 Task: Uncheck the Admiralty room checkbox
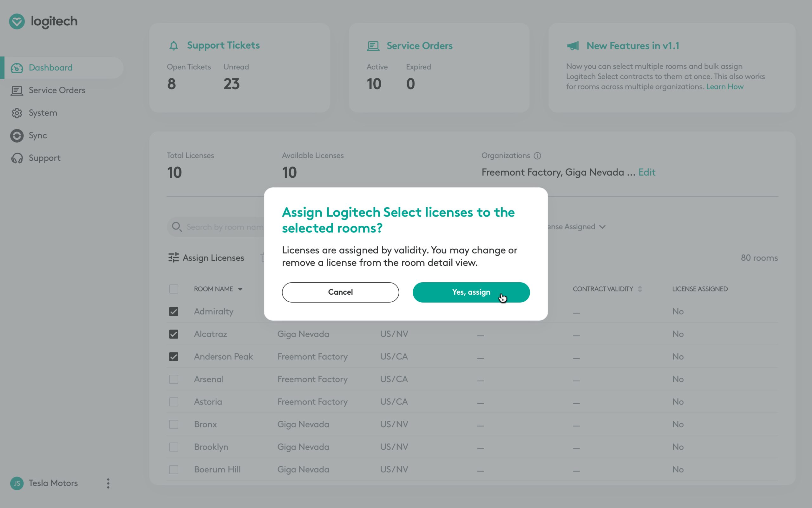click(x=174, y=311)
